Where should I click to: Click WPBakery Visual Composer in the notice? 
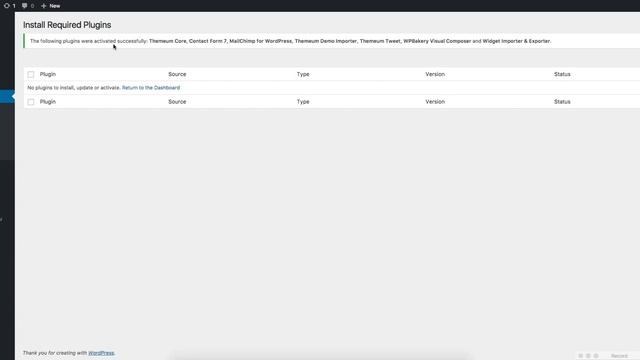tap(437, 41)
